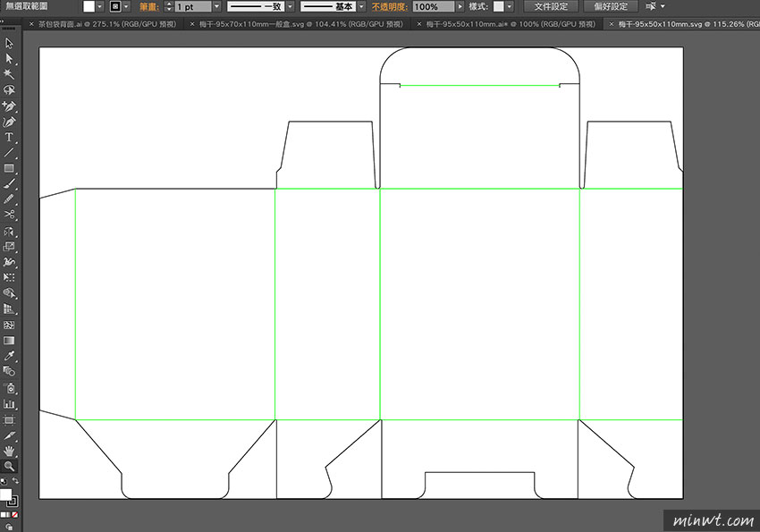The height and width of the screenshot is (532, 760).
Task: Choose the Rectangle tool
Action: click(x=9, y=168)
